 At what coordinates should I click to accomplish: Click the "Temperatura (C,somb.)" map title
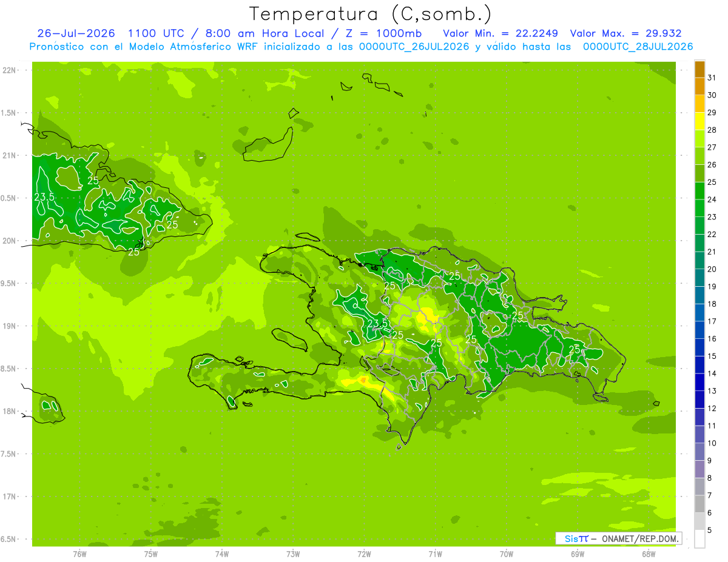[x=370, y=14]
